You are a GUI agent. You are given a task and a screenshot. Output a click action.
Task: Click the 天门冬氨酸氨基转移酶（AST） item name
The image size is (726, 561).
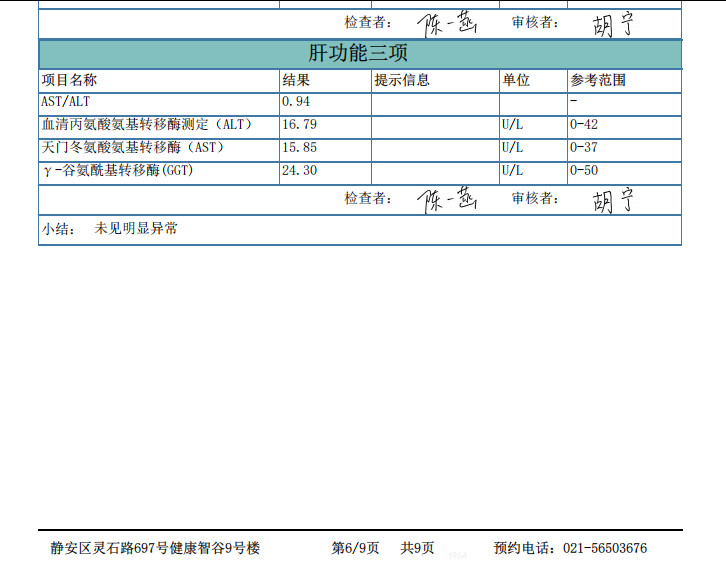pos(133,148)
